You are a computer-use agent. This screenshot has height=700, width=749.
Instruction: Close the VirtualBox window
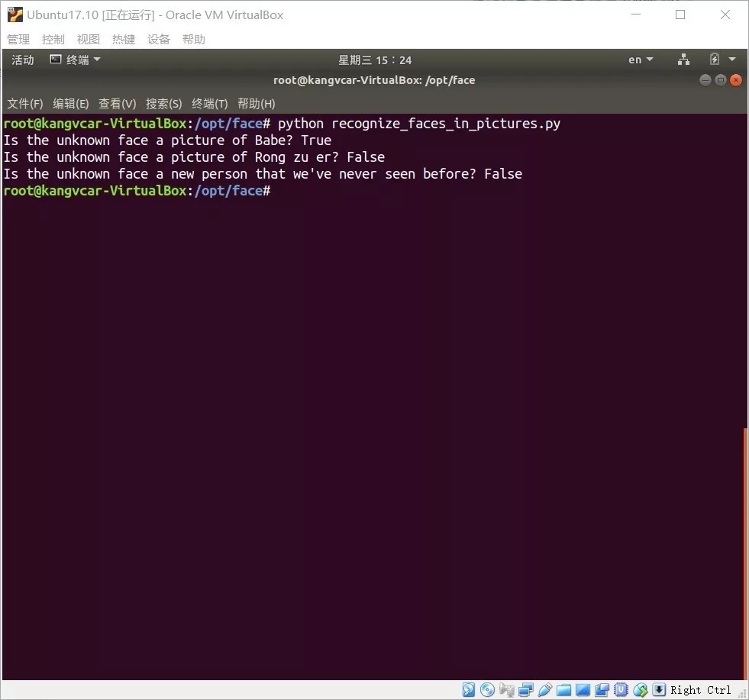[x=725, y=15]
